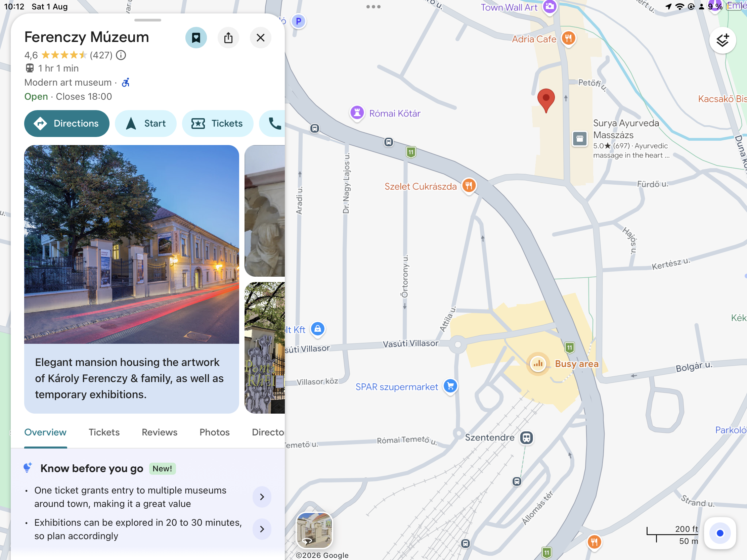Pull the place card drag handle
747x560 pixels.
[147, 20]
